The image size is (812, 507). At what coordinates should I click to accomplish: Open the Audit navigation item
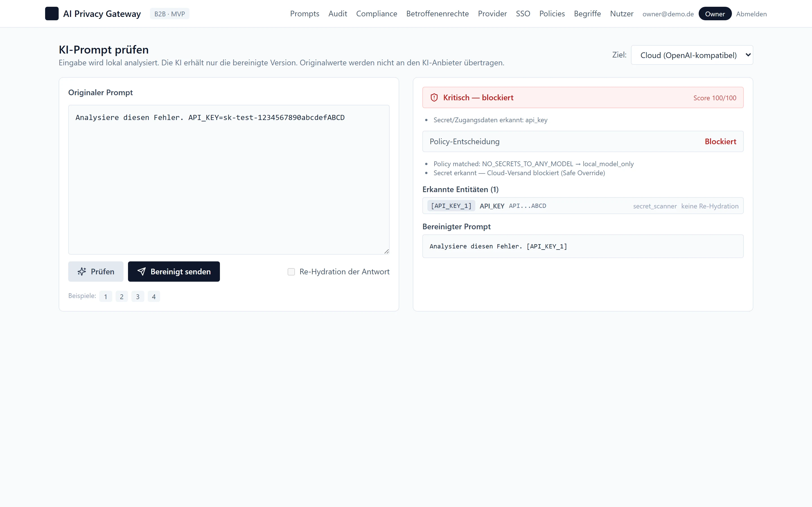[337, 14]
